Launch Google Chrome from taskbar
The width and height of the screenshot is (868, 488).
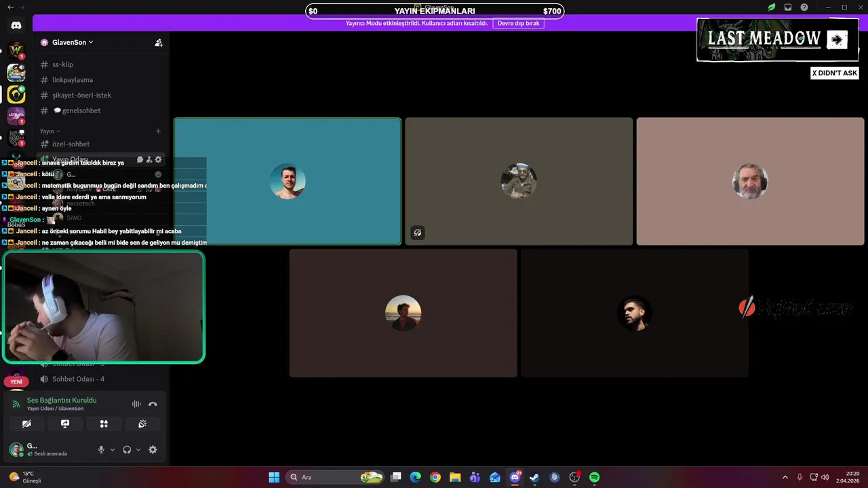(435, 477)
